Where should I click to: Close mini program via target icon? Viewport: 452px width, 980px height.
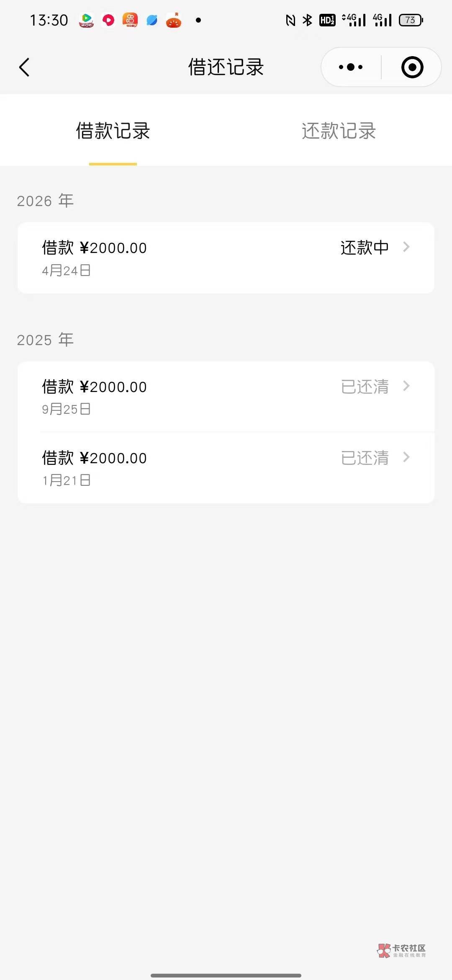tap(412, 67)
